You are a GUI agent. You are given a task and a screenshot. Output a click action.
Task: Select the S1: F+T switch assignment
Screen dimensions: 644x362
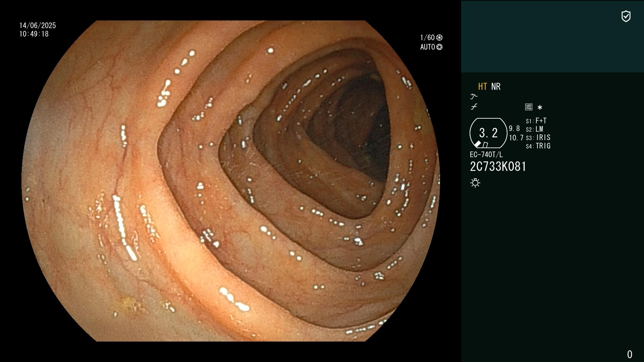tap(536, 121)
